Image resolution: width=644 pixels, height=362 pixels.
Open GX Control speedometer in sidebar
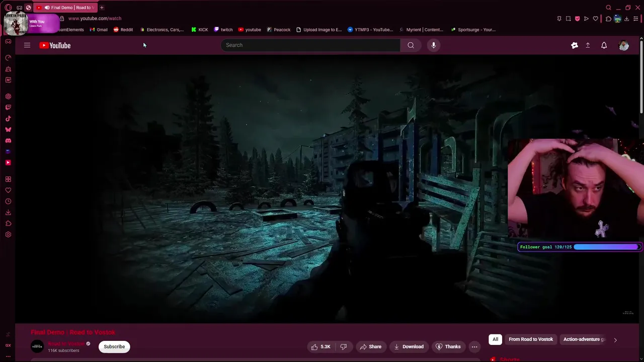pos(8,58)
